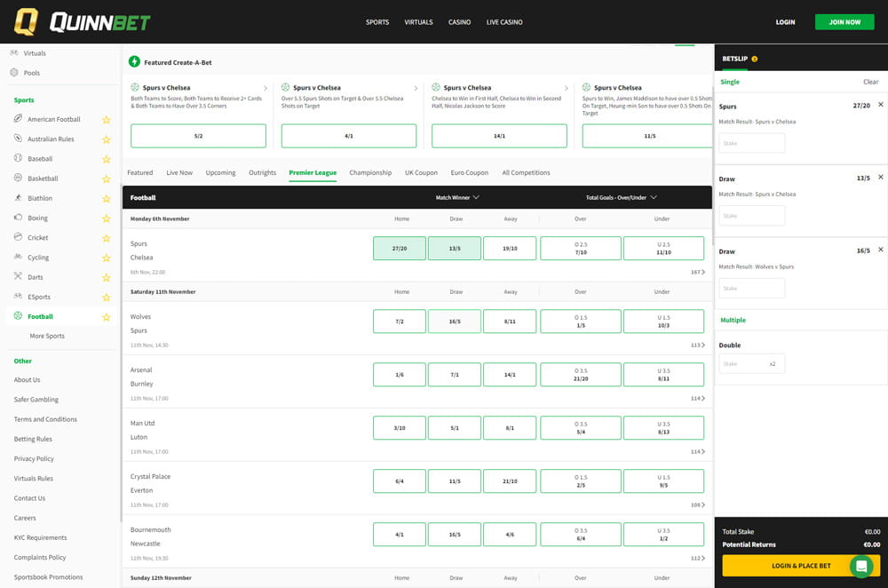Click the Double stake input field
The height and width of the screenshot is (588, 888).
[752, 363]
